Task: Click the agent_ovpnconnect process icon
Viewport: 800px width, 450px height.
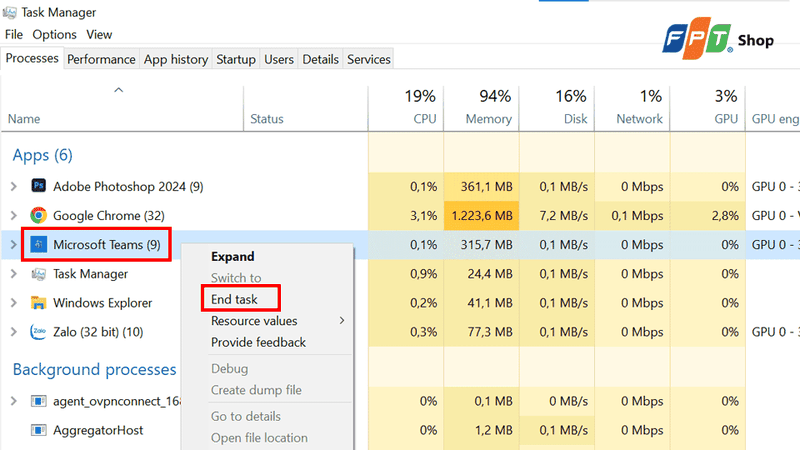Action: [x=38, y=401]
